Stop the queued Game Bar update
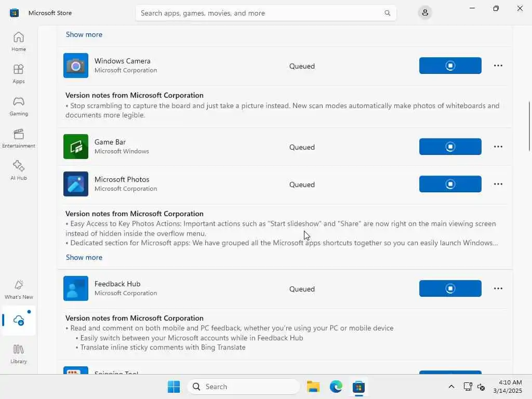The image size is (532, 399). point(450,147)
